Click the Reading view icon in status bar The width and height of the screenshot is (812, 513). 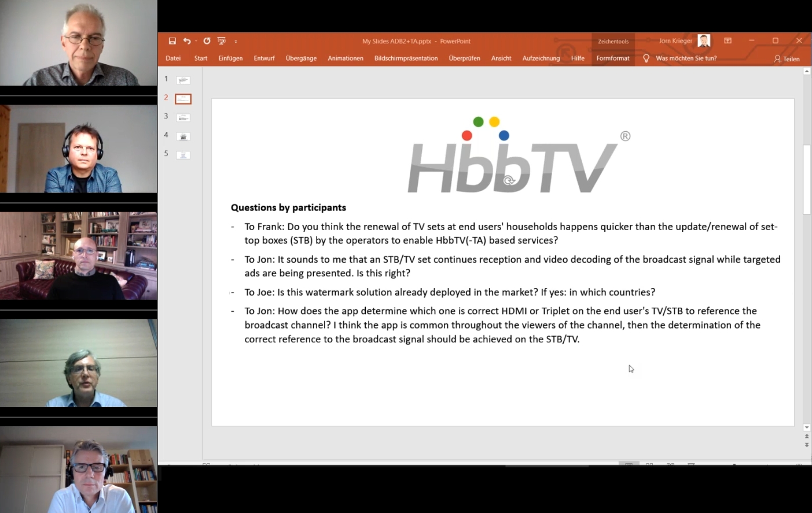670,464
